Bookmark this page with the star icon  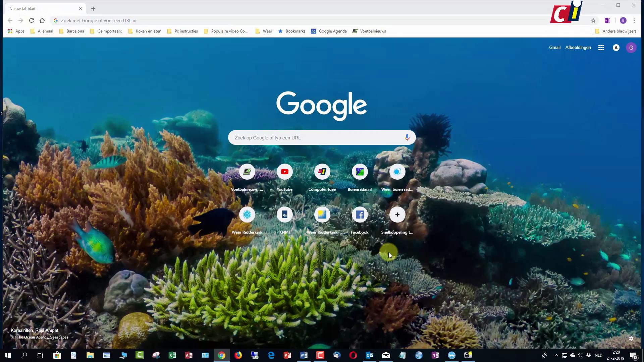(593, 20)
